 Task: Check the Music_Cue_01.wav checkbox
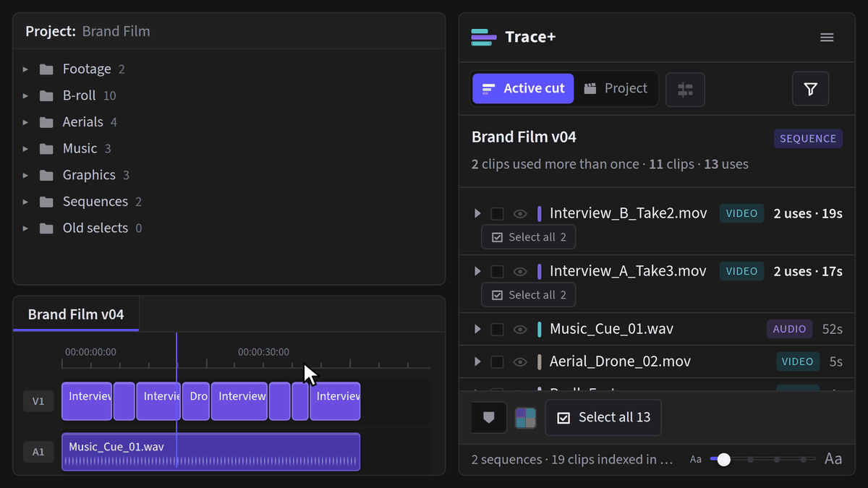(x=497, y=329)
